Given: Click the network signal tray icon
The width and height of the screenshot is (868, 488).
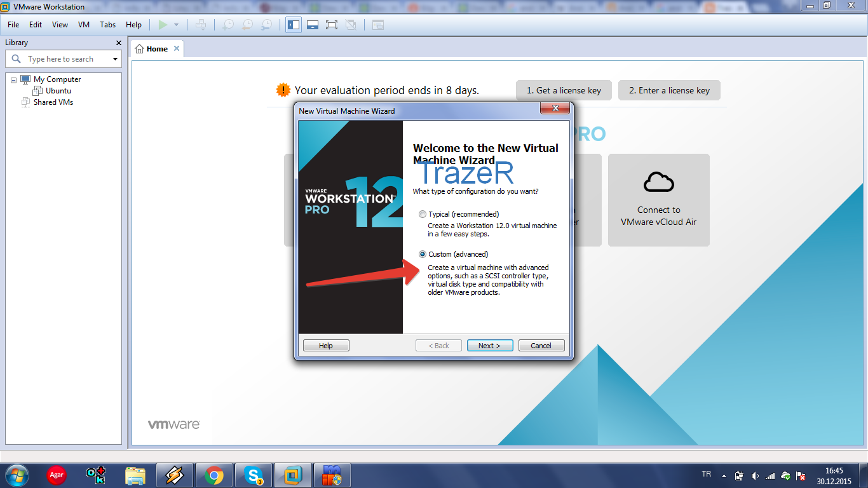Looking at the screenshot, I should pos(770,475).
